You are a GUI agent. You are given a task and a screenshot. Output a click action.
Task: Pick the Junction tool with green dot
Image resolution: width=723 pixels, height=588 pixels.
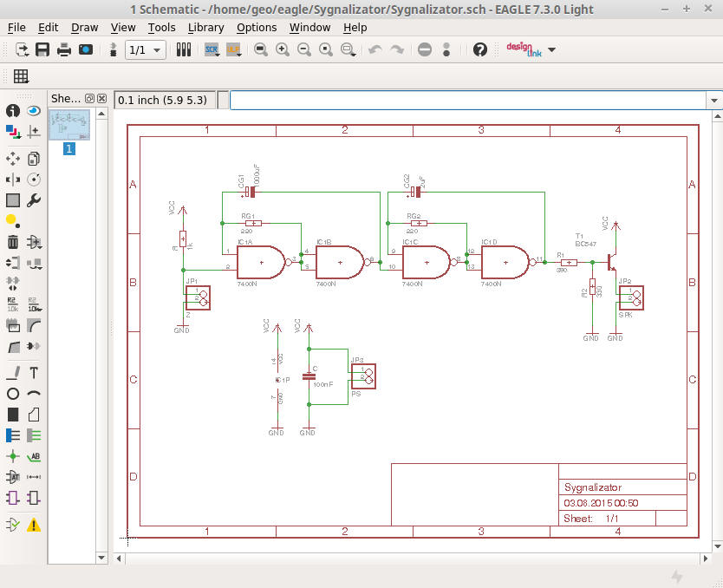(13, 456)
